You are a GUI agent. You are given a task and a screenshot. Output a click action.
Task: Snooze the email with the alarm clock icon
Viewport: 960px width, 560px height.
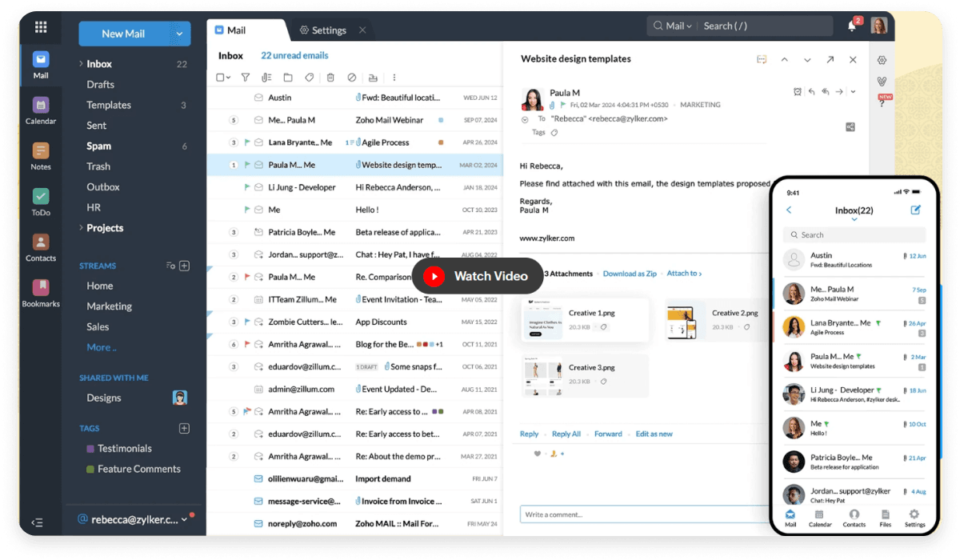798,91
